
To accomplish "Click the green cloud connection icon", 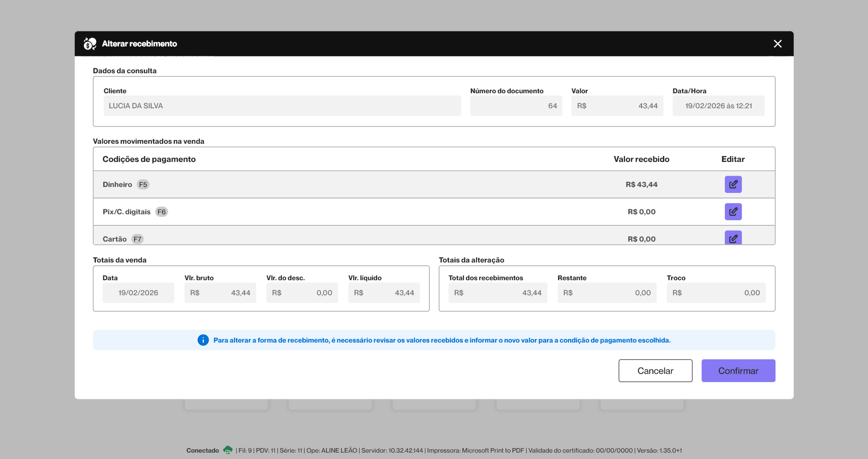I will coord(228,450).
